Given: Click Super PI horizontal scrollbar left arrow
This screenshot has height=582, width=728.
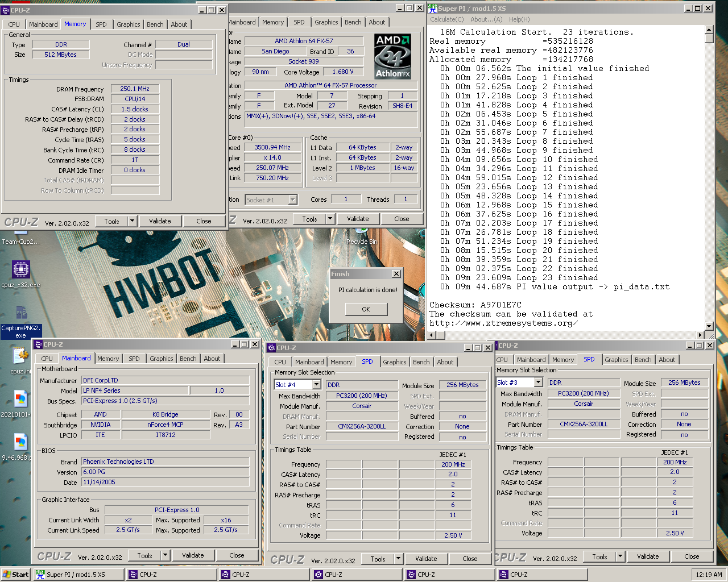Looking at the screenshot, I should pyautogui.click(x=432, y=335).
